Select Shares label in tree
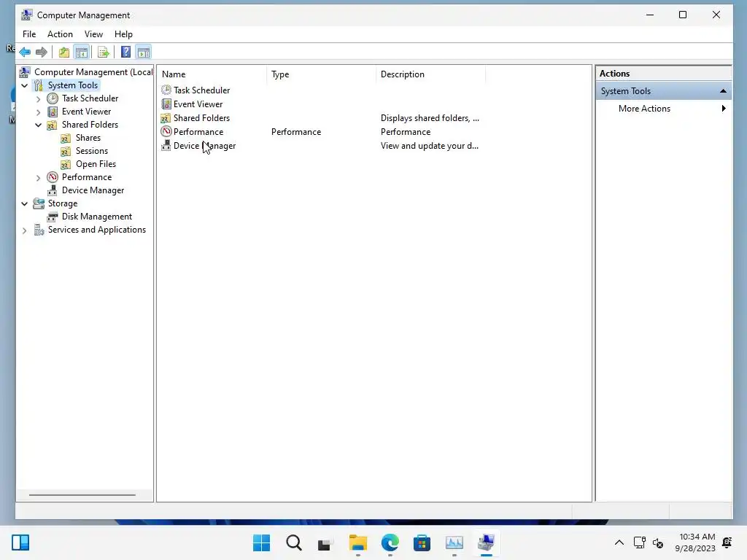 pyautogui.click(x=88, y=138)
